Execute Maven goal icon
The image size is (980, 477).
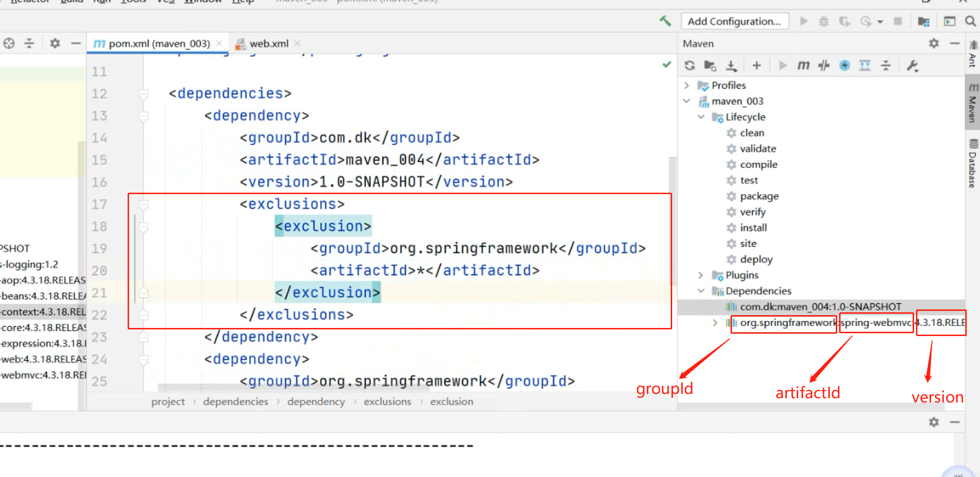pyautogui.click(x=803, y=65)
